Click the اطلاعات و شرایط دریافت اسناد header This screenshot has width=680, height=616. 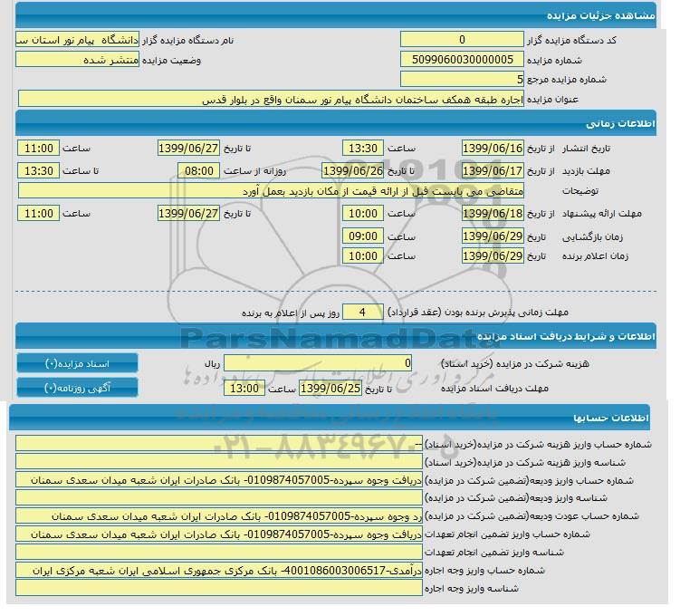click(x=336, y=336)
